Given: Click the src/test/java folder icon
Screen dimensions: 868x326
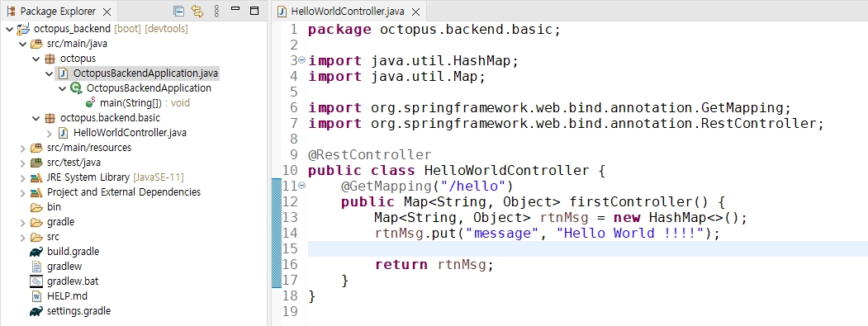Looking at the screenshot, I should 36,163.
